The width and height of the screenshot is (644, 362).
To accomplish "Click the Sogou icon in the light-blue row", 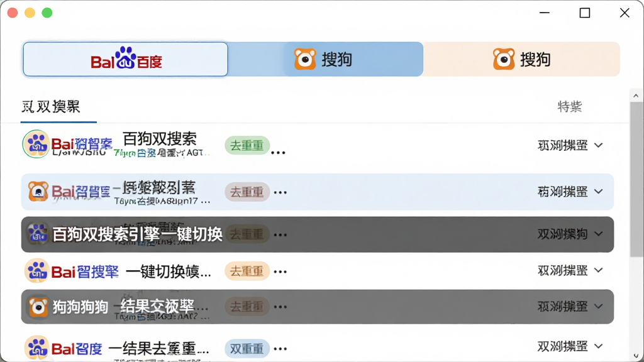I will coord(38,191).
